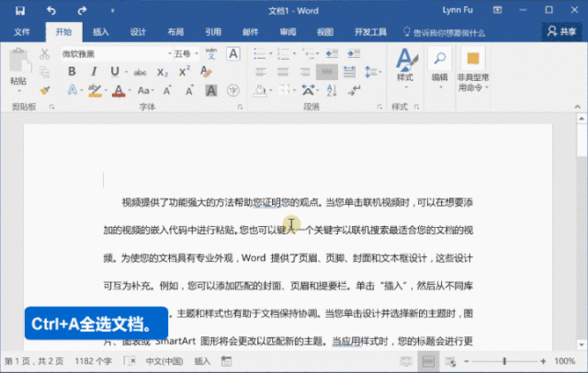Adjust the zoom slider handle
Image resolution: width=588 pixels, height=373 pixels.
tap(504, 361)
